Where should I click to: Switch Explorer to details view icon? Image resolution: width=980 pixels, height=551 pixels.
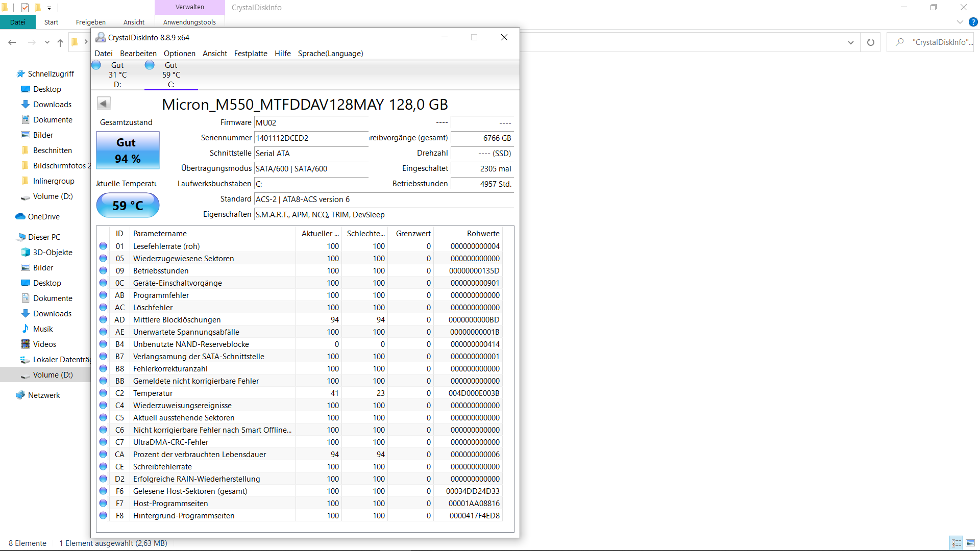pos(957,543)
